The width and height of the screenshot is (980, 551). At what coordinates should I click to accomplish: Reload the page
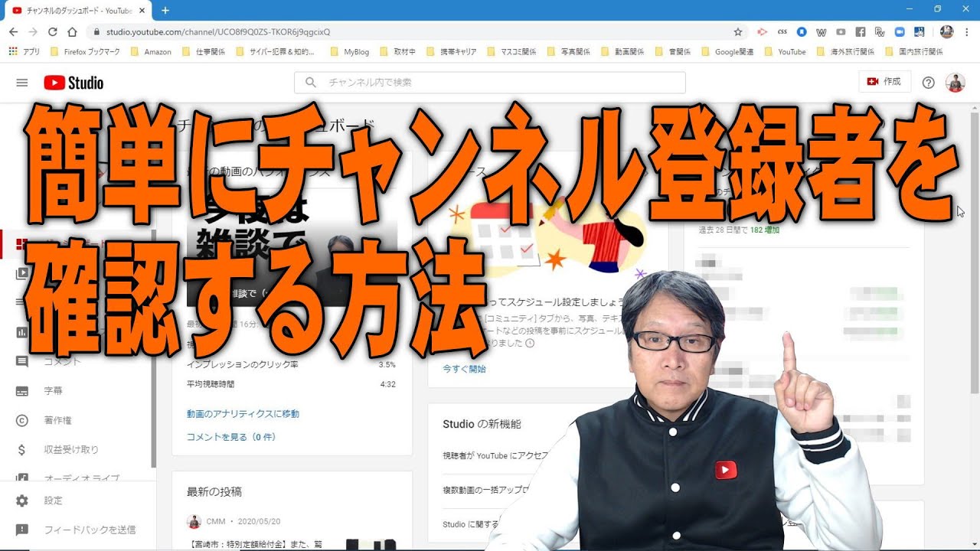pyautogui.click(x=53, y=32)
